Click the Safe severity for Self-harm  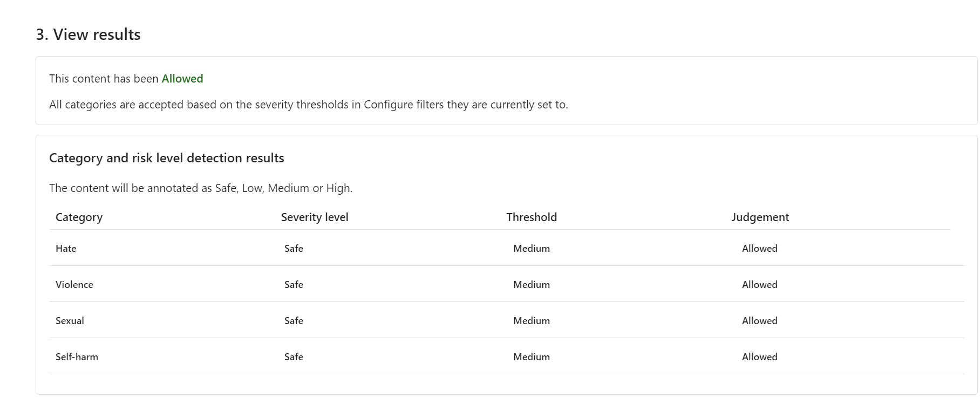click(x=294, y=357)
